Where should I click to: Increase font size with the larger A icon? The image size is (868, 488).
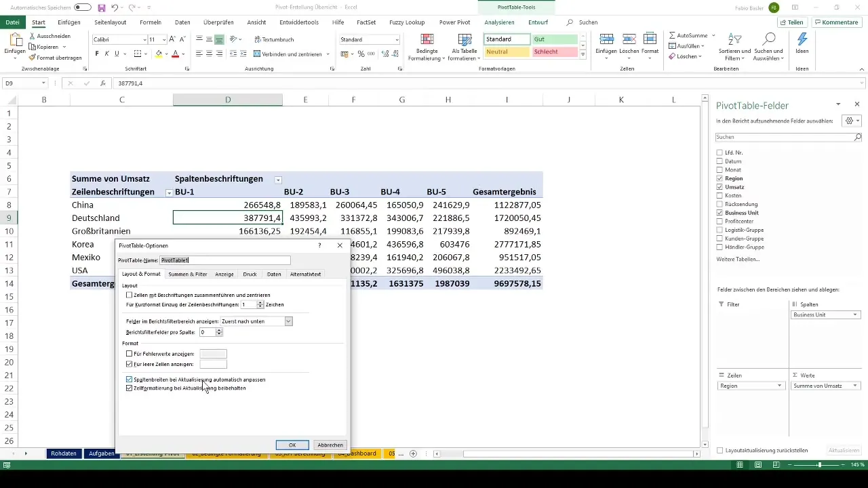coord(172,39)
